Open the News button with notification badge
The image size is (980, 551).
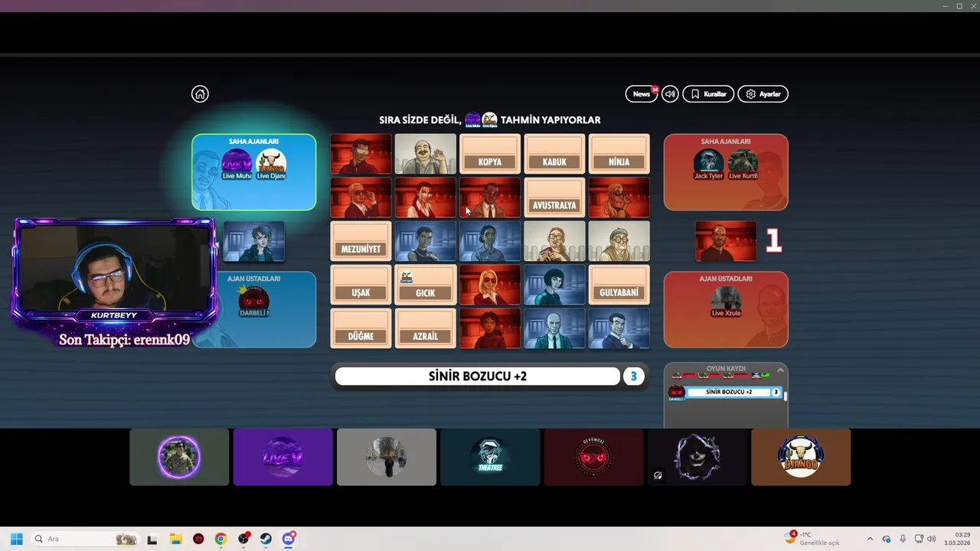[642, 94]
